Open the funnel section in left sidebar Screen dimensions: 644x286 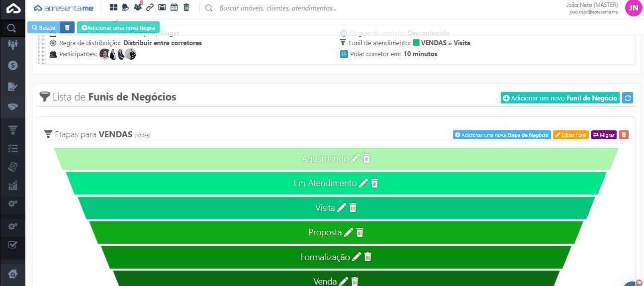point(13,130)
